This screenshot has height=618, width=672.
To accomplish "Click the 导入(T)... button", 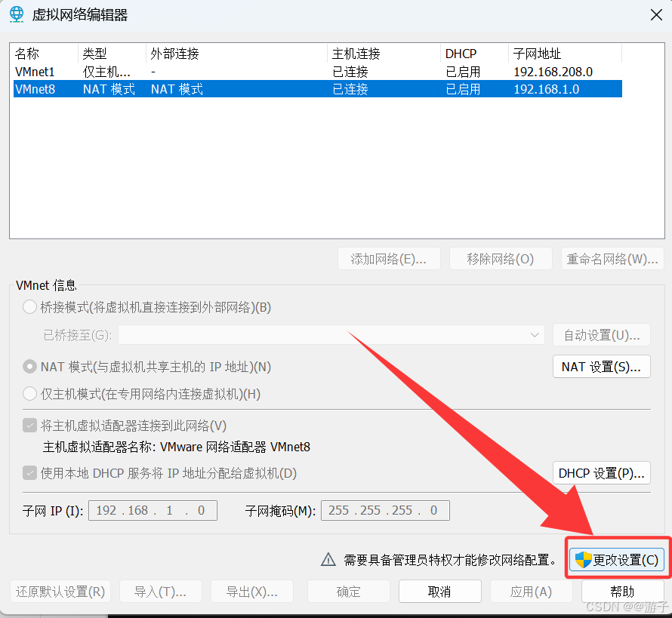I will [x=160, y=592].
